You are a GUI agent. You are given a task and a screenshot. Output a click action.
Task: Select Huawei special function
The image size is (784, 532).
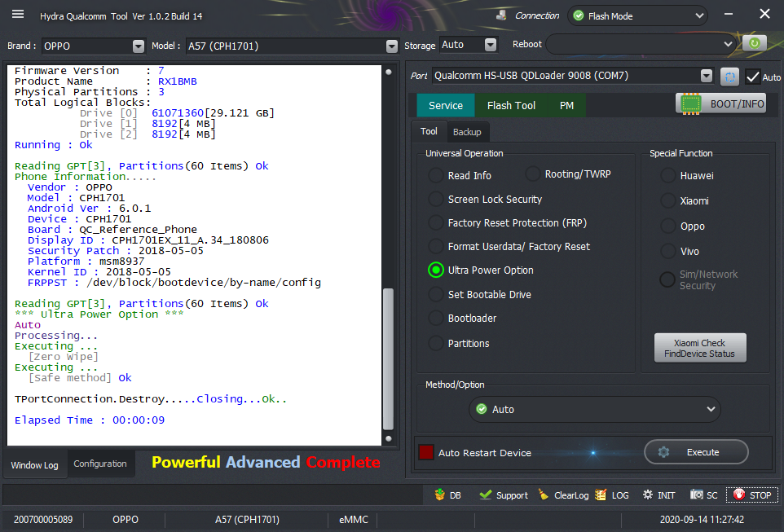point(668,175)
